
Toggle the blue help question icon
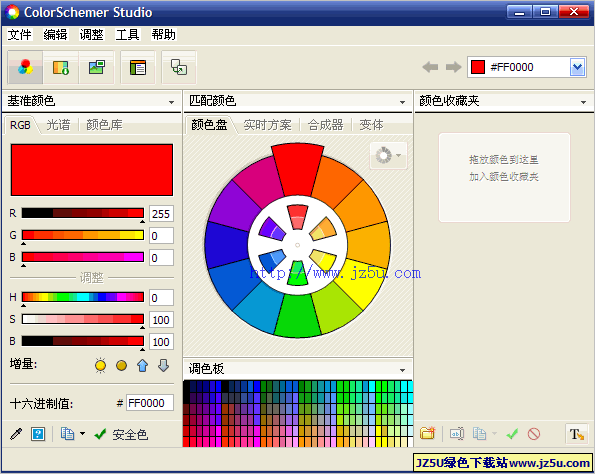point(38,434)
